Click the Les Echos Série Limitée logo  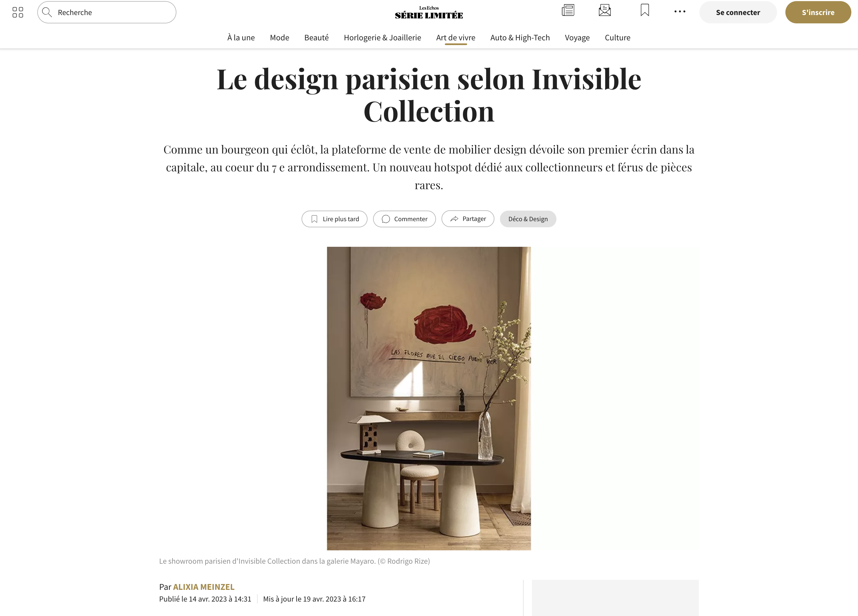tap(429, 13)
